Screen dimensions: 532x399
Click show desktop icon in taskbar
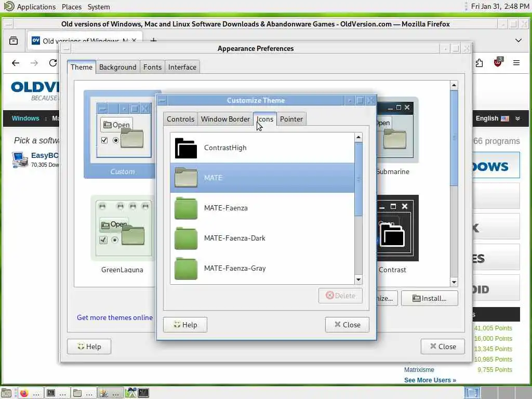(6, 393)
